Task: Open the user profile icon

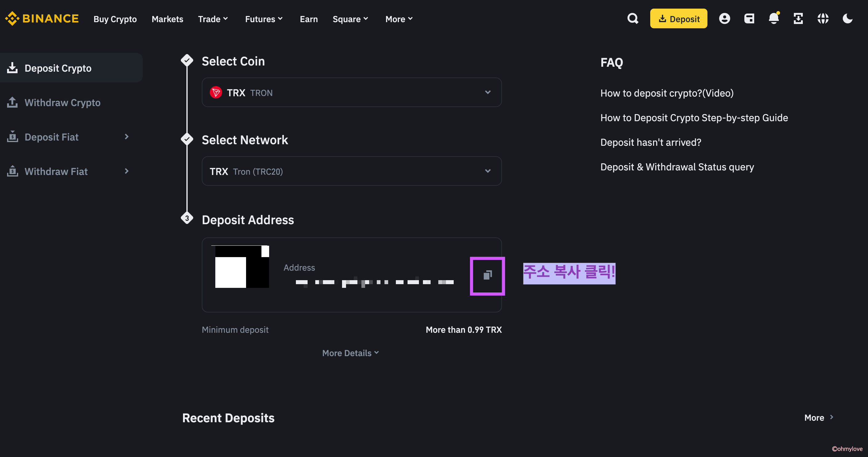Action: pyautogui.click(x=724, y=18)
